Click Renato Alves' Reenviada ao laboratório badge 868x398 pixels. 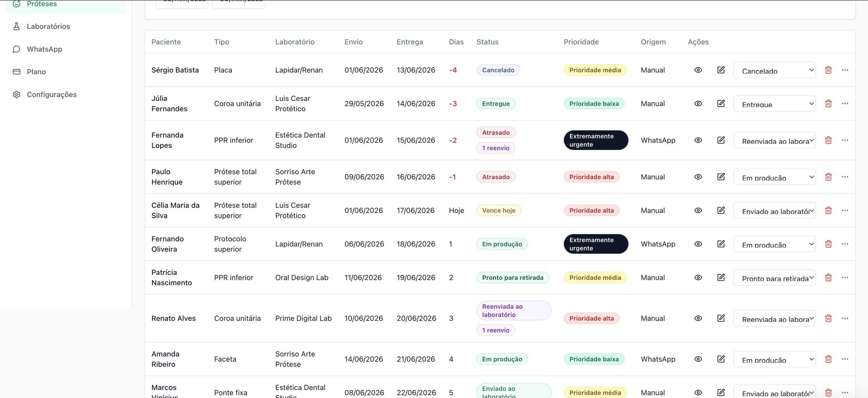point(513,311)
